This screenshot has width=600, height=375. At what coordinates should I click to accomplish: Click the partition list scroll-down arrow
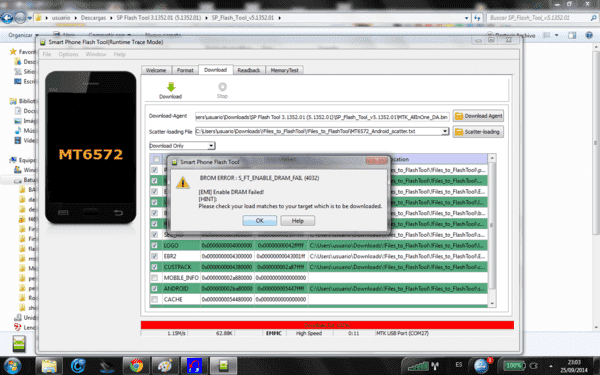(492, 303)
